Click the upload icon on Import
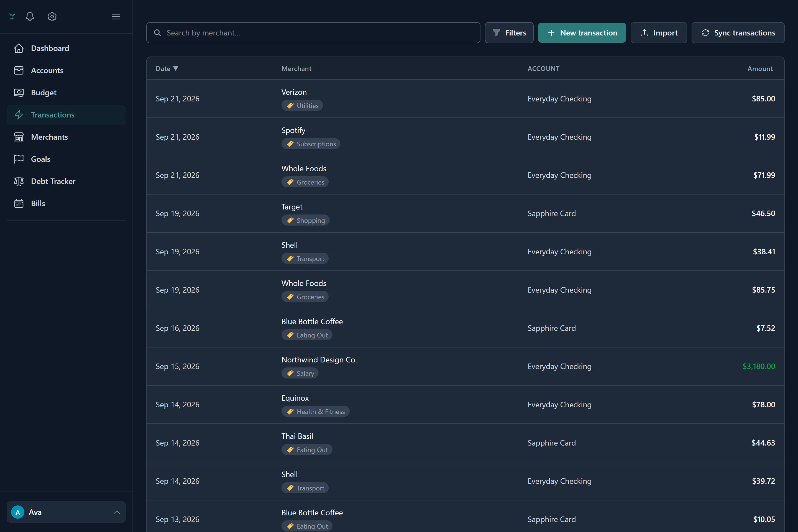Image resolution: width=798 pixels, height=532 pixels. pyautogui.click(x=644, y=33)
